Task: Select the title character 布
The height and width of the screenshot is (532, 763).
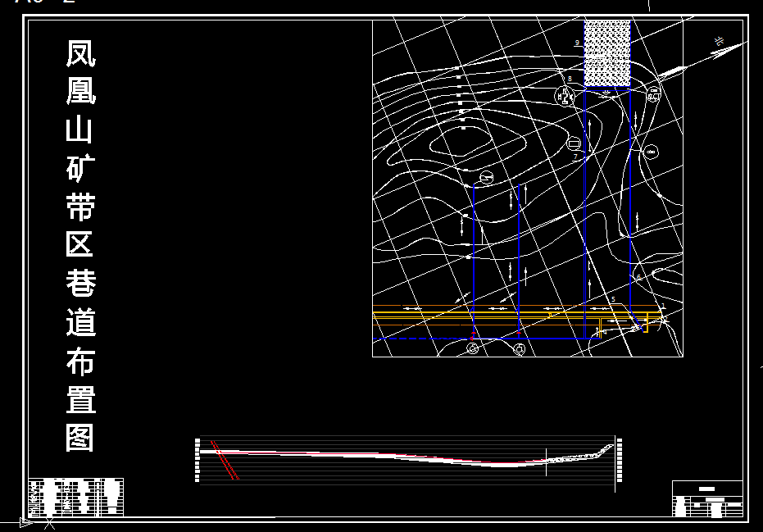Action: click(81, 361)
